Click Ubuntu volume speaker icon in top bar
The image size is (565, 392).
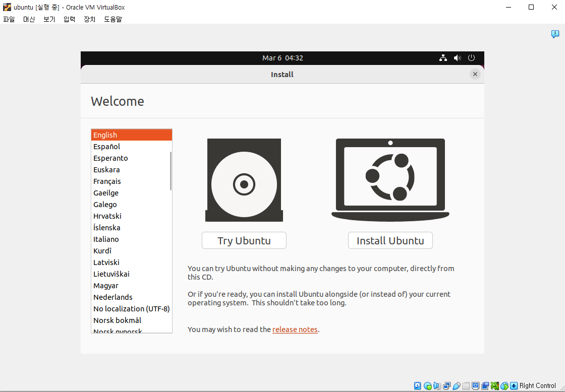pos(457,58)
